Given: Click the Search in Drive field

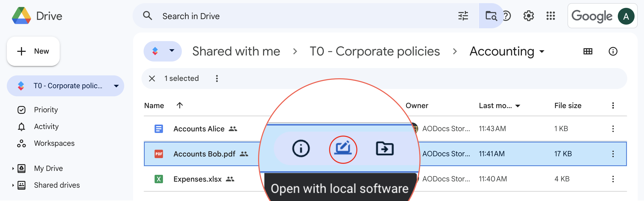Looking at the screenshot, I should 301,16.
